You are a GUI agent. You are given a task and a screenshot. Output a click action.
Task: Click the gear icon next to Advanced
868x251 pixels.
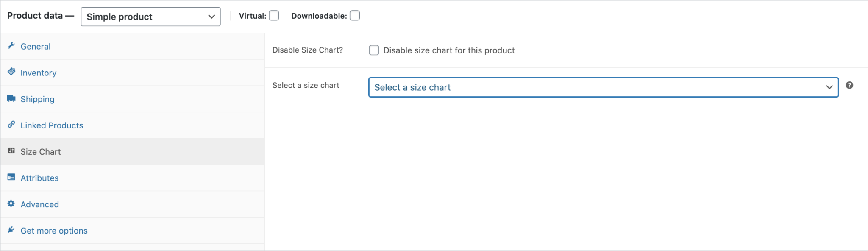[12, 204]
